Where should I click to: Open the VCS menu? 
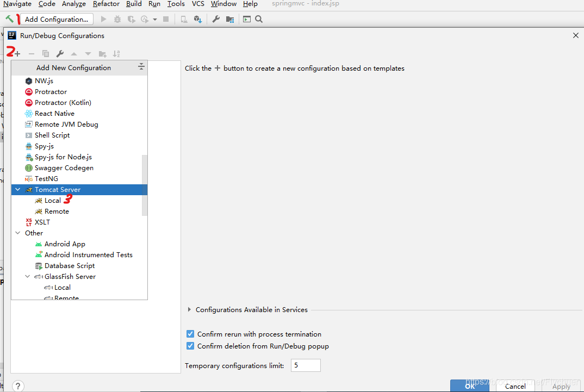(198, 4)
